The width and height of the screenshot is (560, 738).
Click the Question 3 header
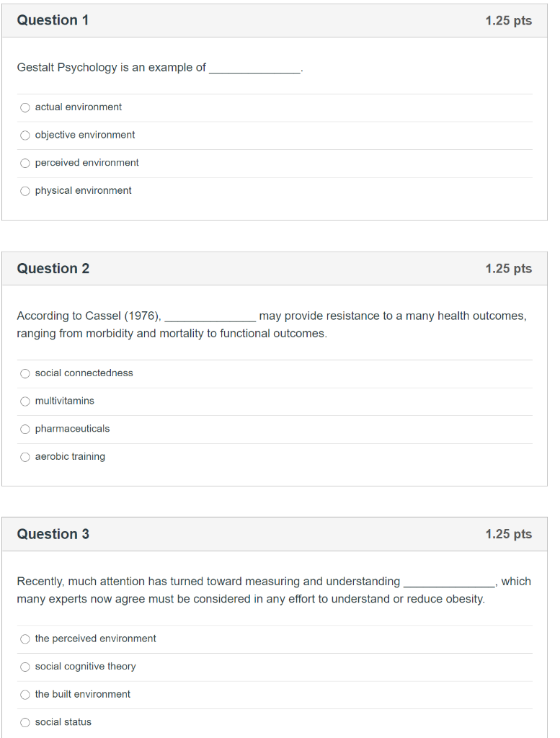(53, 534)
